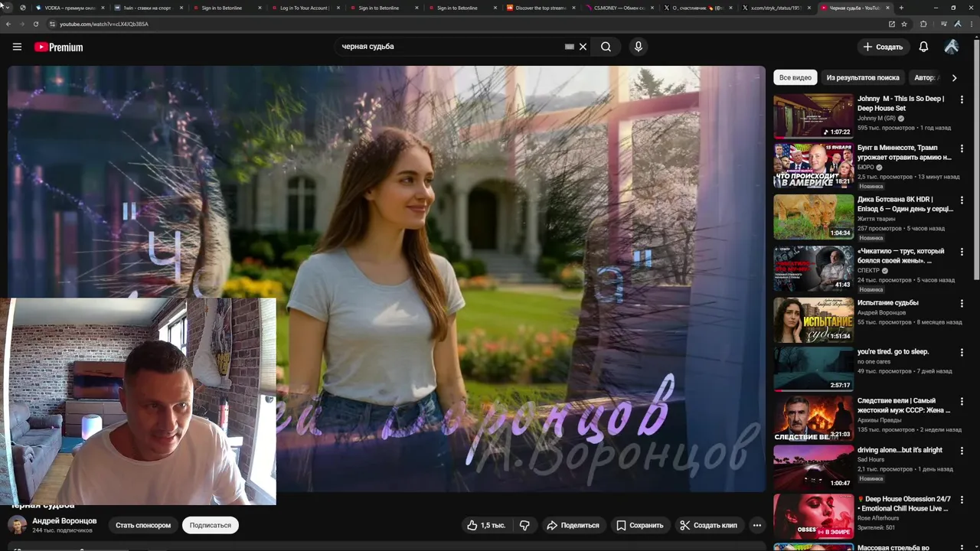980x551 pixels.
Task: Click Сохранить (Save) button
Action: pos(640,525)
